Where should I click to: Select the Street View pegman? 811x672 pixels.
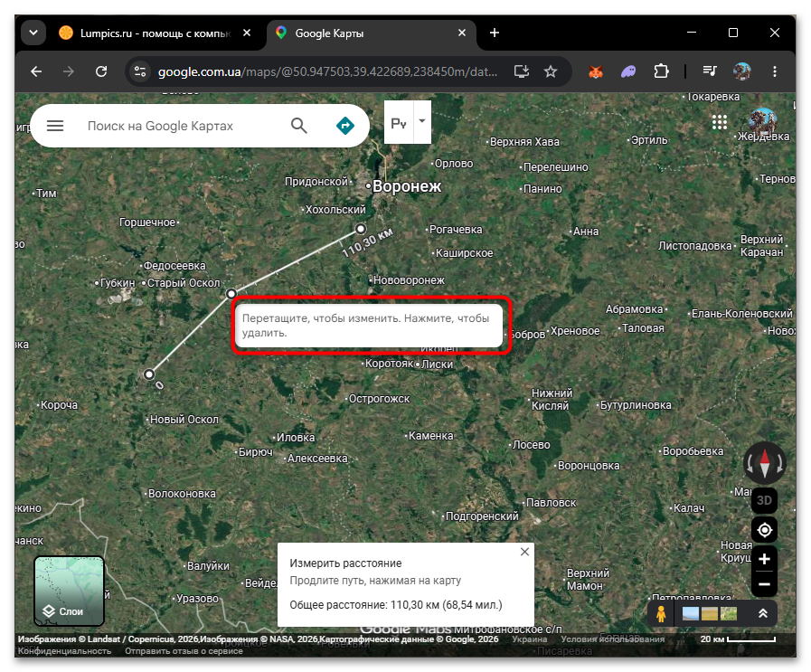pos(661,614)
